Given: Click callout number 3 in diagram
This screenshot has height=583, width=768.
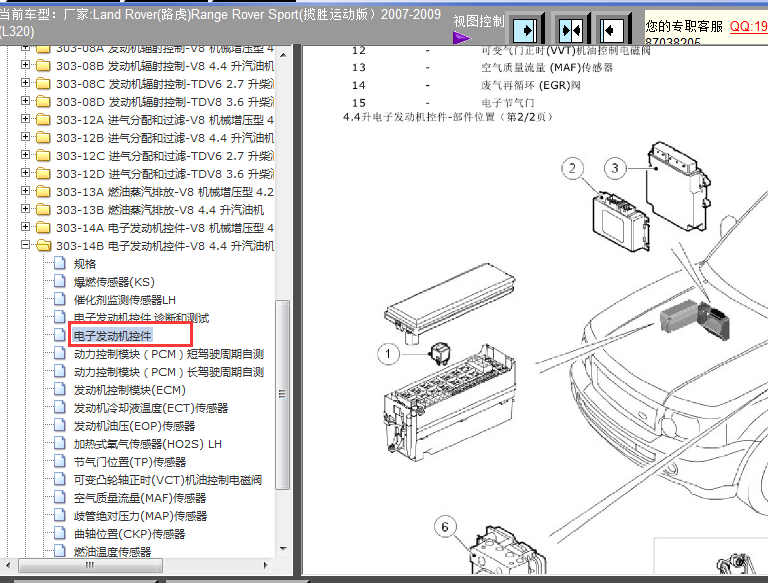Looking at the screenshot, I should click(615, 169).
